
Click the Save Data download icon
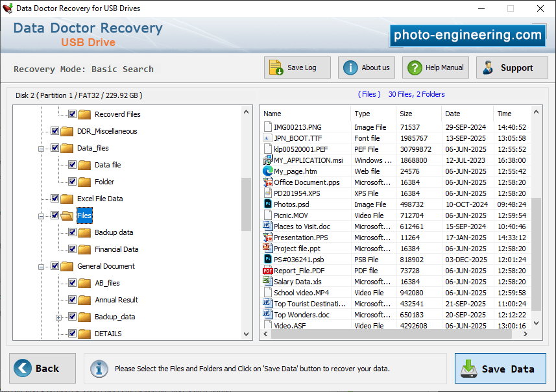pos(469,369)
